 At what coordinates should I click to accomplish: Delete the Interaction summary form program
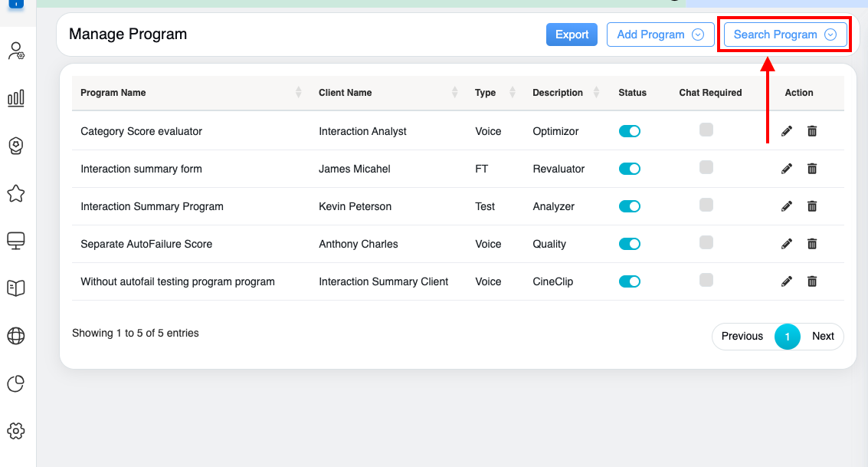[x=812, y=169]
